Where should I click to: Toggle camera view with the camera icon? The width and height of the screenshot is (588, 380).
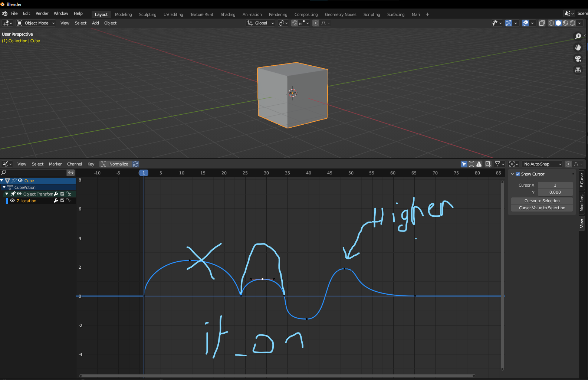tap(578, 59)
